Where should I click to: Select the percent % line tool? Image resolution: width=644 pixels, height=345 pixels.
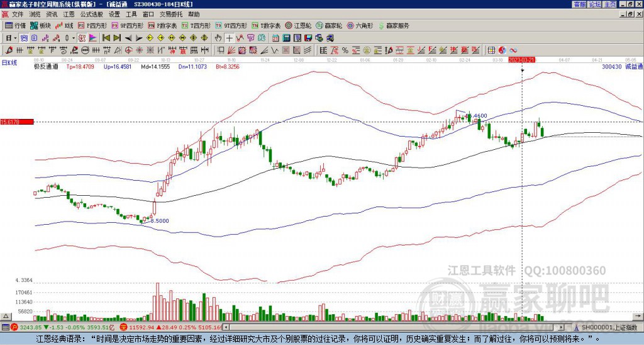coord(345,50)
